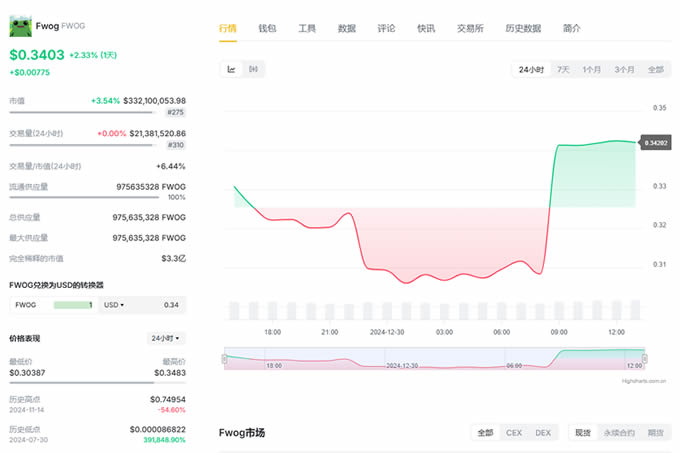Switch to candlestick chart view icon

coord(254,69)
